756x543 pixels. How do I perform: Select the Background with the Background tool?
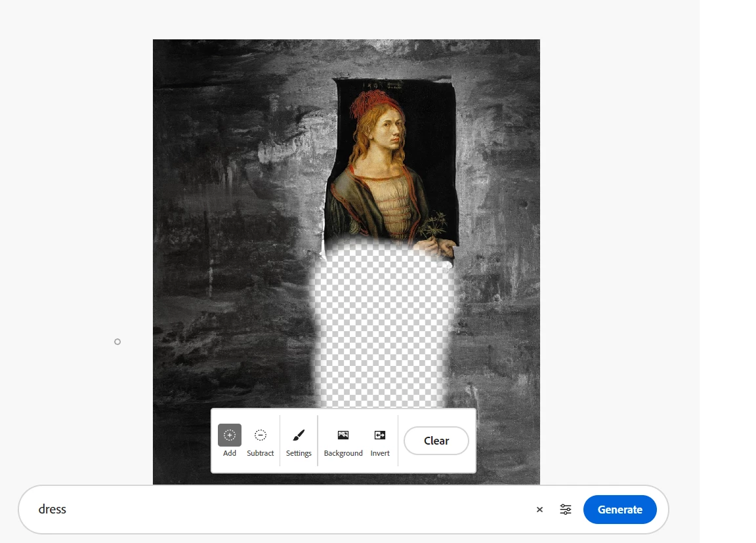pos(343,441)
